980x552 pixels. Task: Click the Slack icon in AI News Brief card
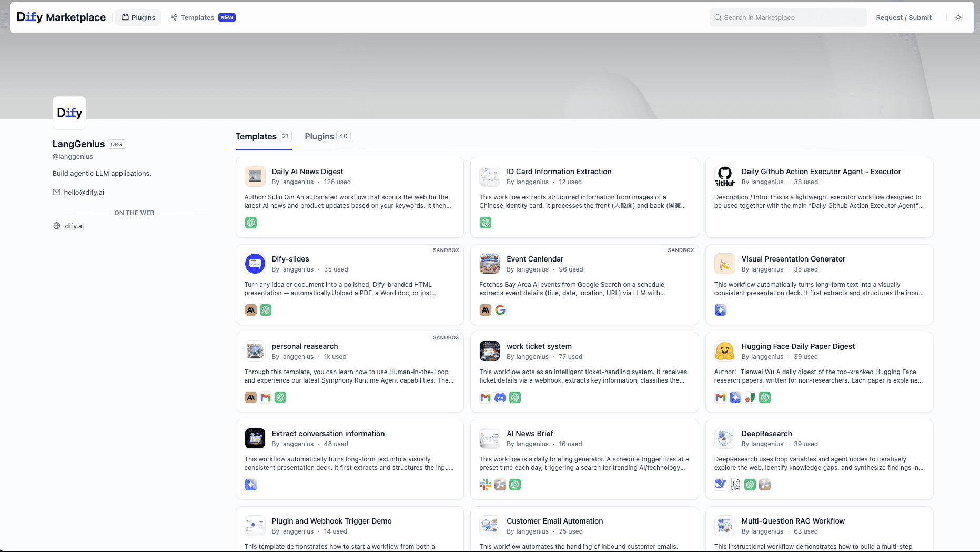pos(486,485)
